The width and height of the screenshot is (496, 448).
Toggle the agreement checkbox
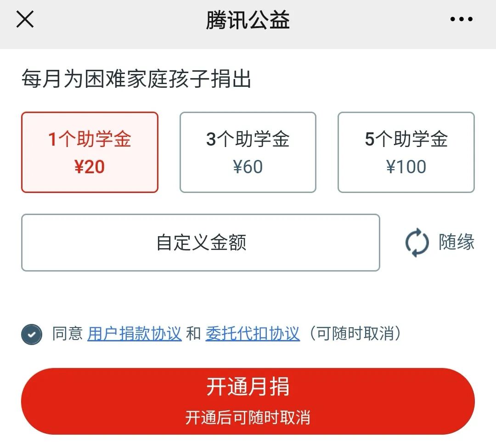coord(32,334)
